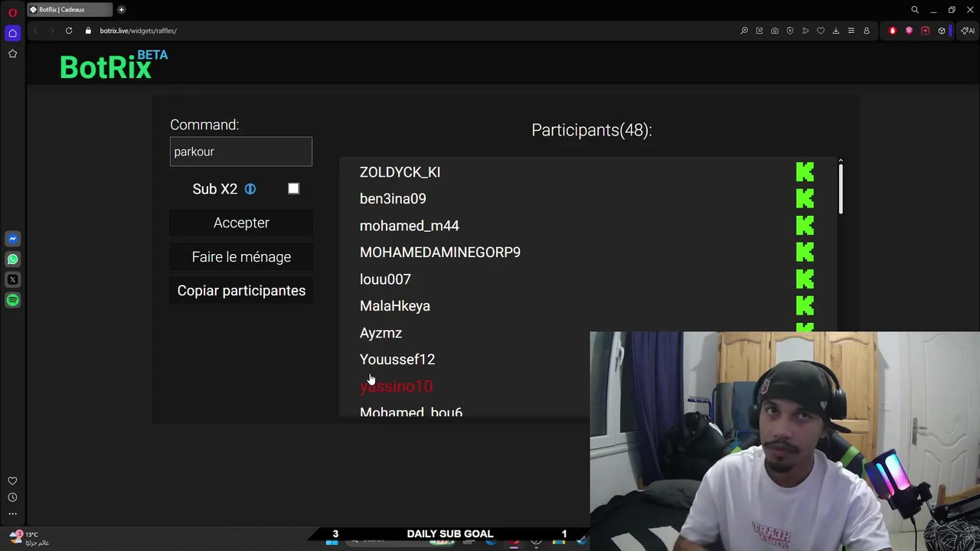Open bookmarks star in sidebar

point(12,54)
